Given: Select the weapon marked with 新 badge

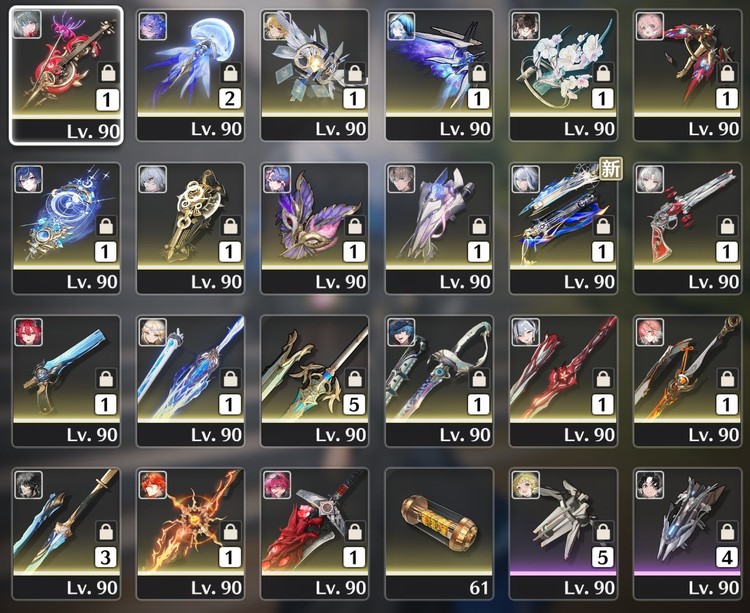Looking at the screenshot, I should (563, 228).
